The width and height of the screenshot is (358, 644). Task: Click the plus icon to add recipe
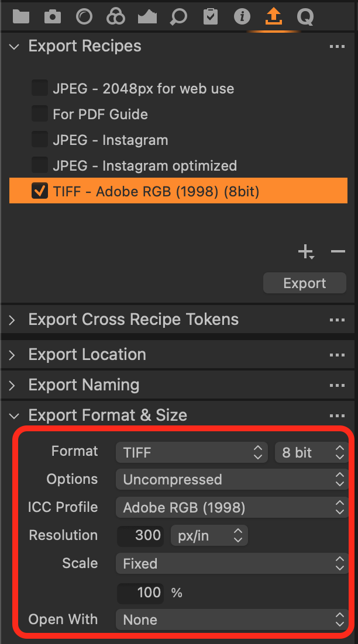[306, 251]
